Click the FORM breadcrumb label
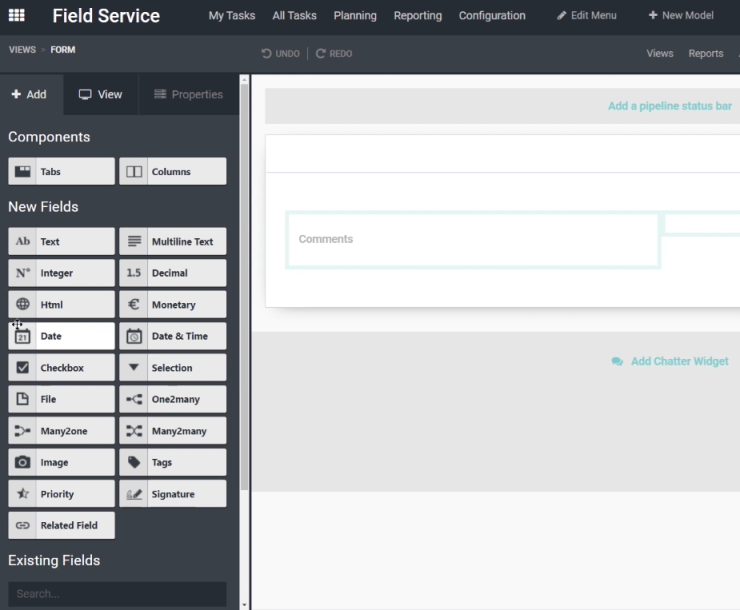This screenshot has height=610, width=740. tap(63, 50)
